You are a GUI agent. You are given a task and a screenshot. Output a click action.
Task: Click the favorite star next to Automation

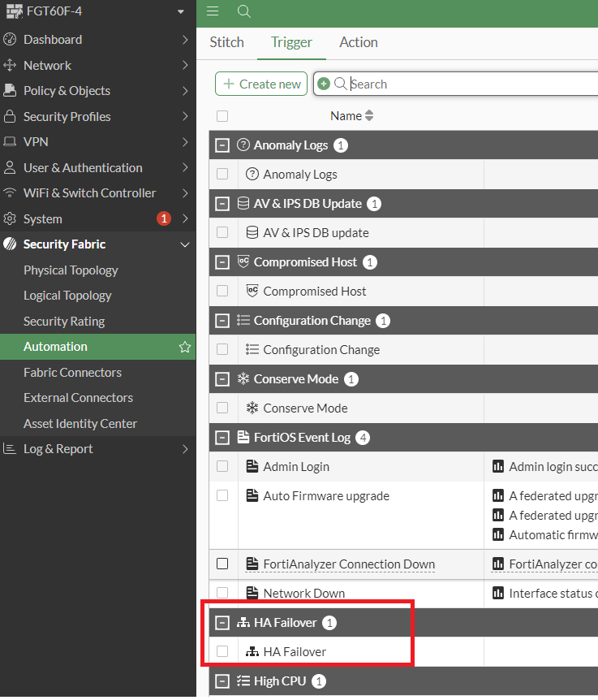(x=185, y=347)
